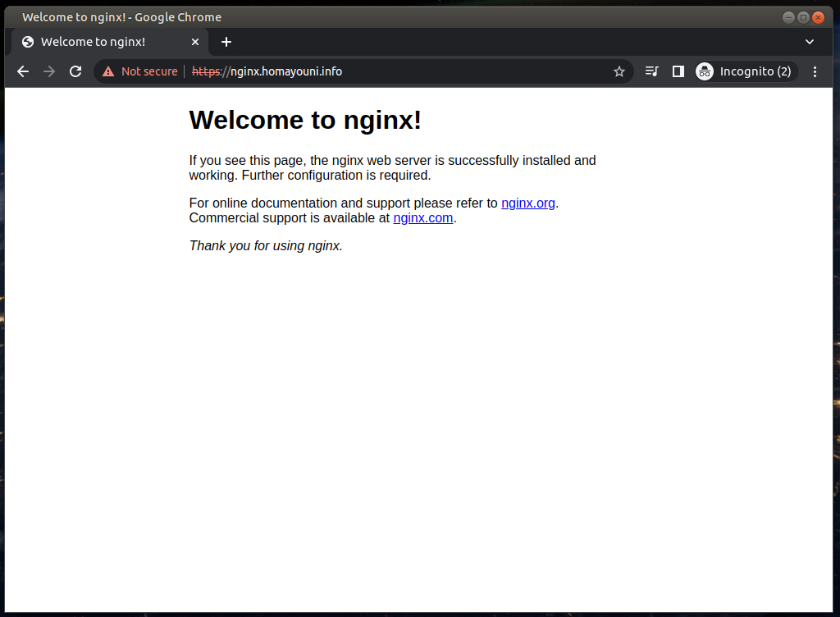
Task: Minimize the Chrome window
Action: (x=788, y=17)
